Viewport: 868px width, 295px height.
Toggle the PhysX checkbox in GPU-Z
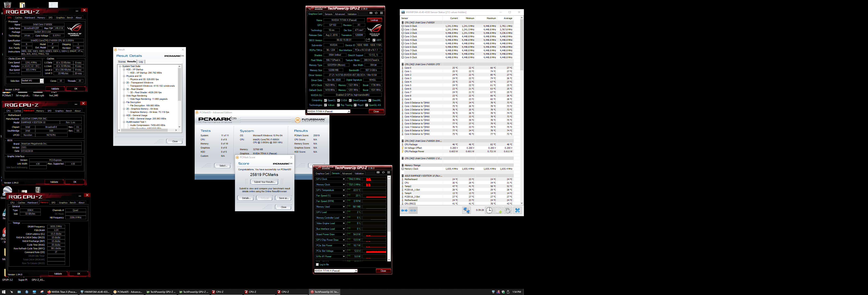pos(355,105)
